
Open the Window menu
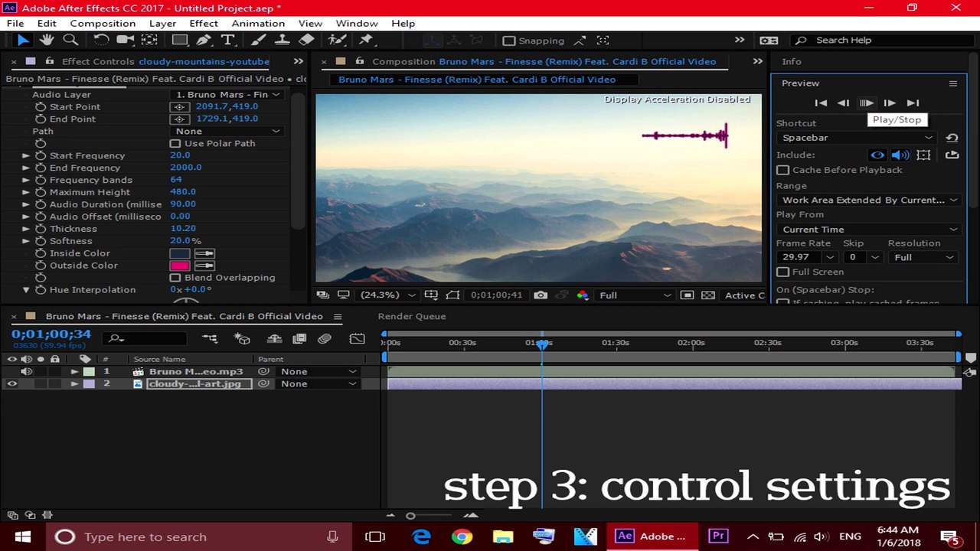357,24
